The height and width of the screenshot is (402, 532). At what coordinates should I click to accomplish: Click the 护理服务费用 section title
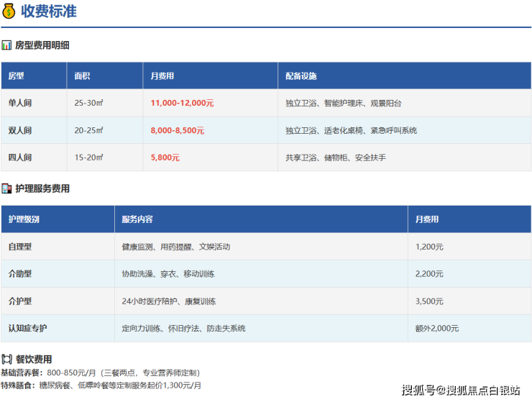click(x=42, y=188)
